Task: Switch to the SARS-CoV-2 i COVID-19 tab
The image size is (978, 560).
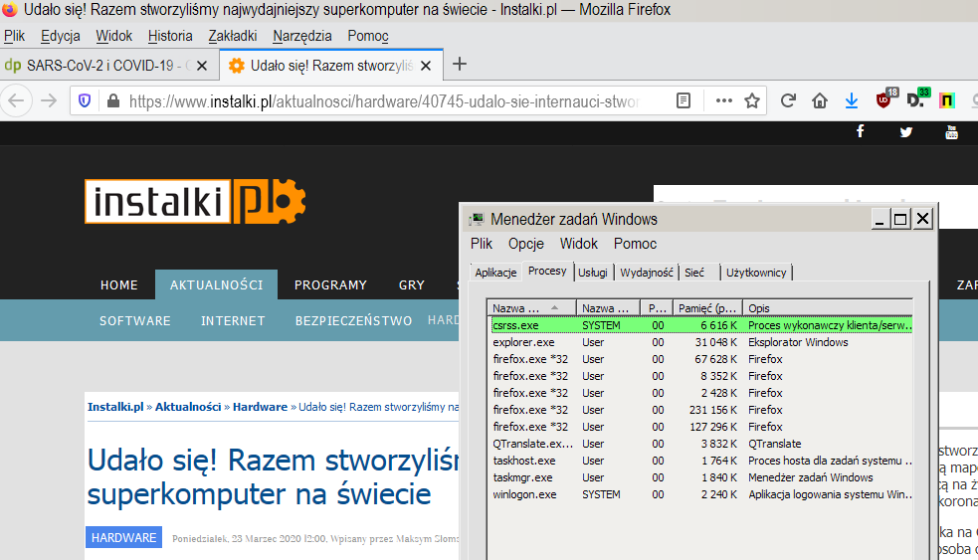Action: [x=109, y=66]
